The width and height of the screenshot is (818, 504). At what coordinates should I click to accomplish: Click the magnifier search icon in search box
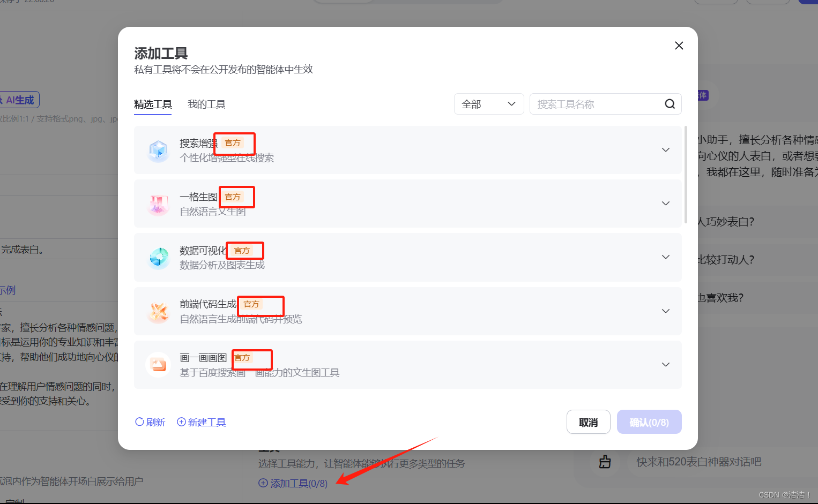tap(670, 104)
